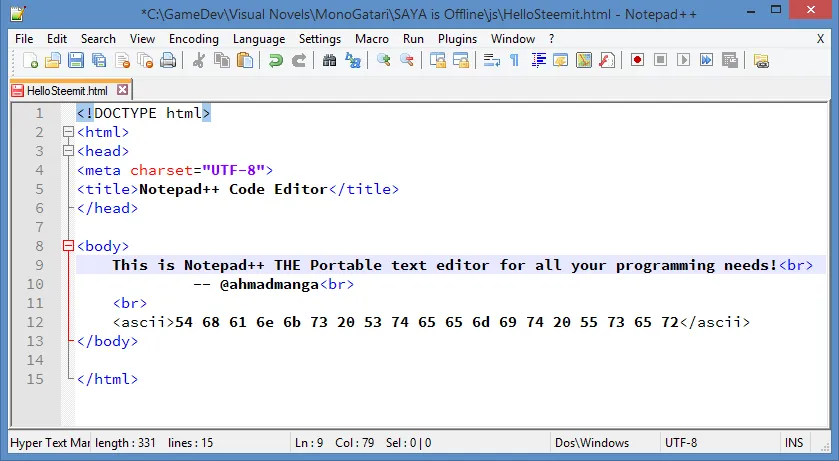The image size is (839, 461).
Task: Open the Settings menu
Action: pos(320,39)
